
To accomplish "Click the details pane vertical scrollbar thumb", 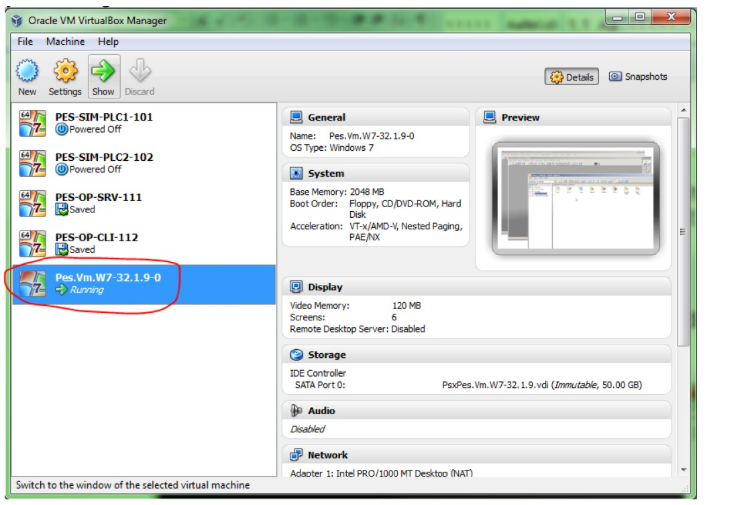I will click(683, 232).
